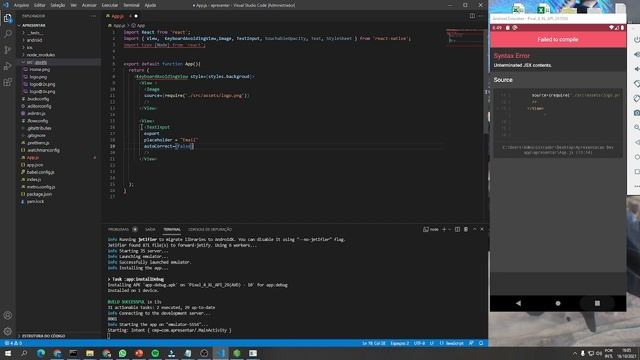640x360 pixels.
Task: Collapse the src assets folder
Action: 37,62
